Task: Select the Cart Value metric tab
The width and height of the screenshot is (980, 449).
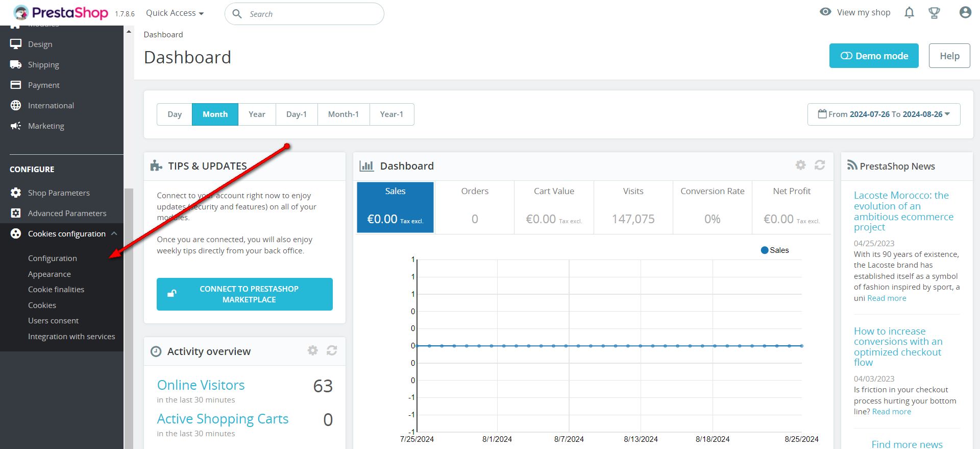Action: point(554,207)
